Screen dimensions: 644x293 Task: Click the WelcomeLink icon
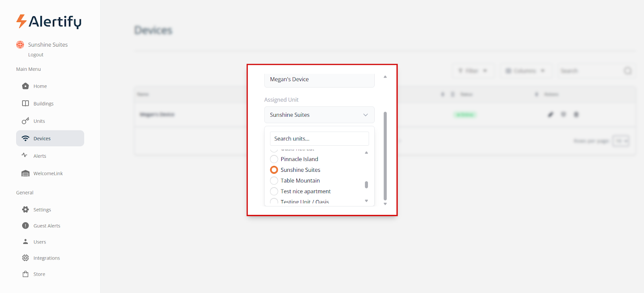[25, 173]
